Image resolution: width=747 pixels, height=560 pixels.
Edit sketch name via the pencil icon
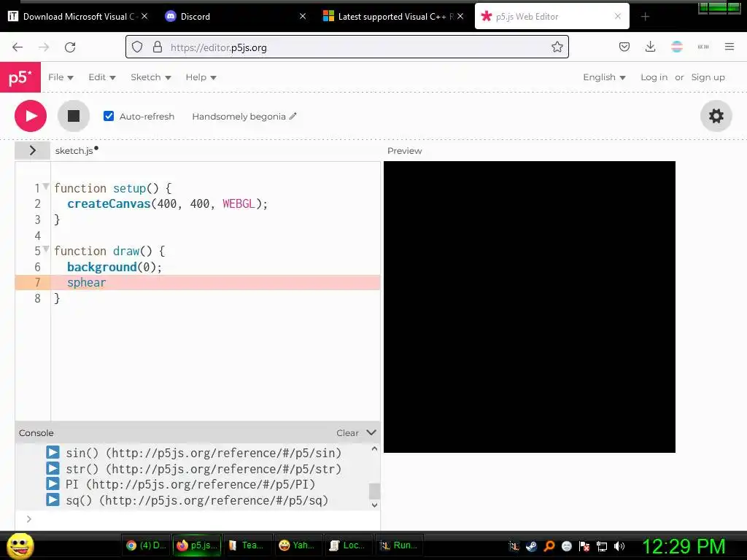293,116
